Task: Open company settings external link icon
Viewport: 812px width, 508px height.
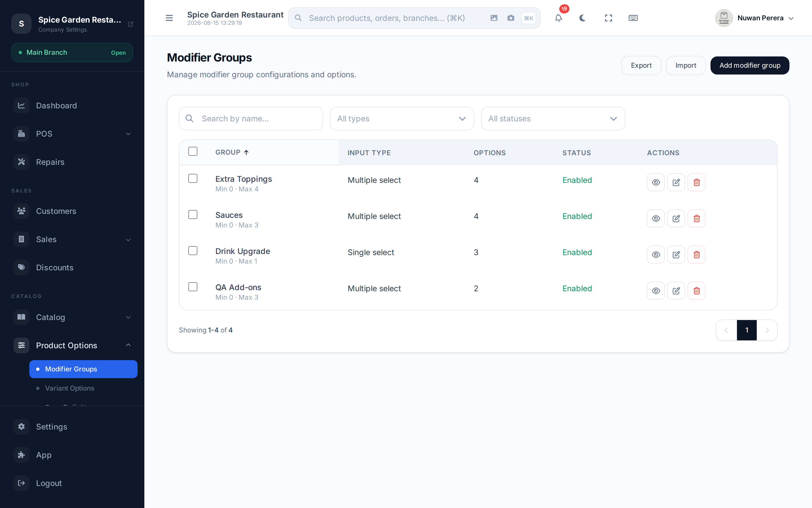Action: coord(131,24)
